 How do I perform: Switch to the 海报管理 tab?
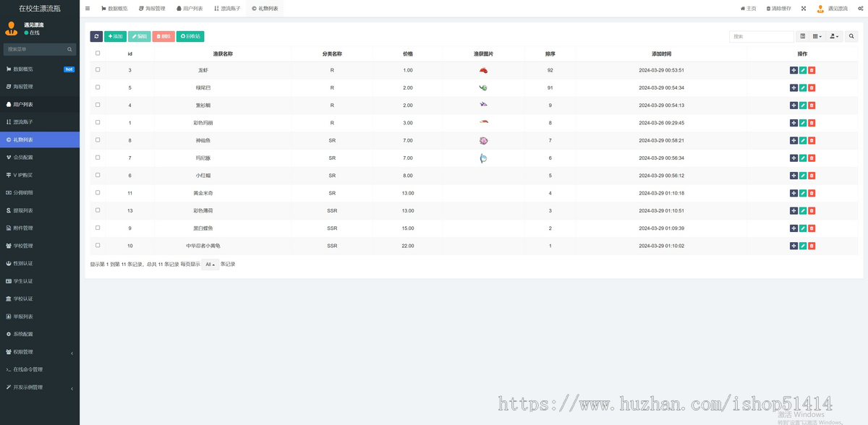pyautogui.click(x=151, y=9)
